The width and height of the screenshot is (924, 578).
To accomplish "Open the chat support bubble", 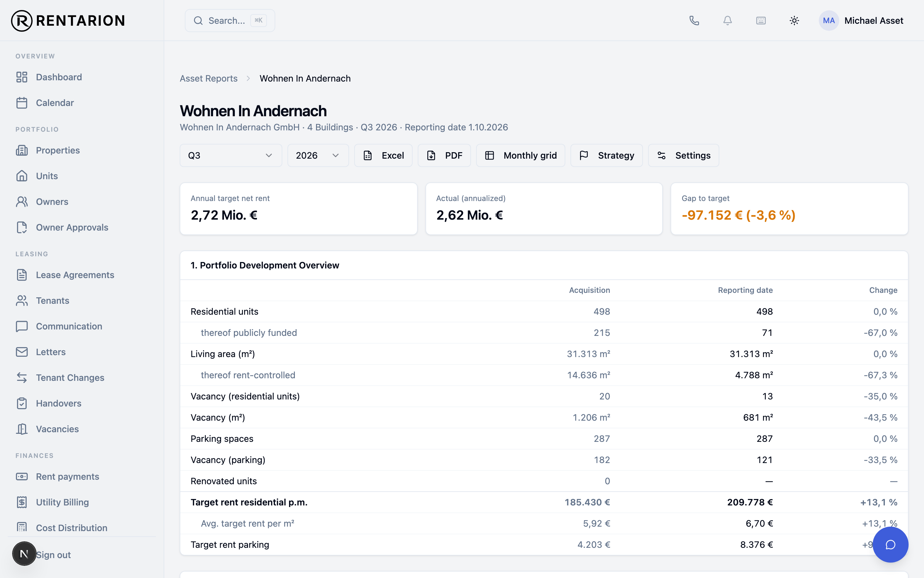I will click(x=890, y=544).
